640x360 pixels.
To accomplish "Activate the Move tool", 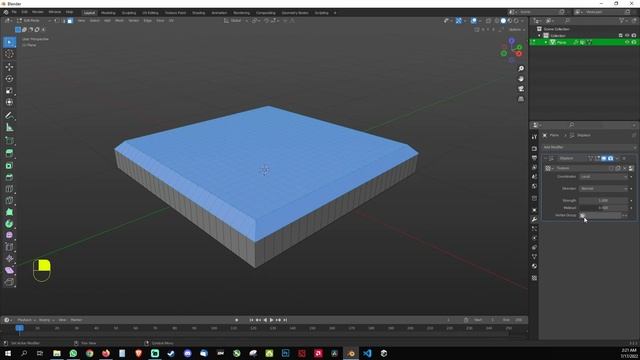I will [x=9, y=67].
